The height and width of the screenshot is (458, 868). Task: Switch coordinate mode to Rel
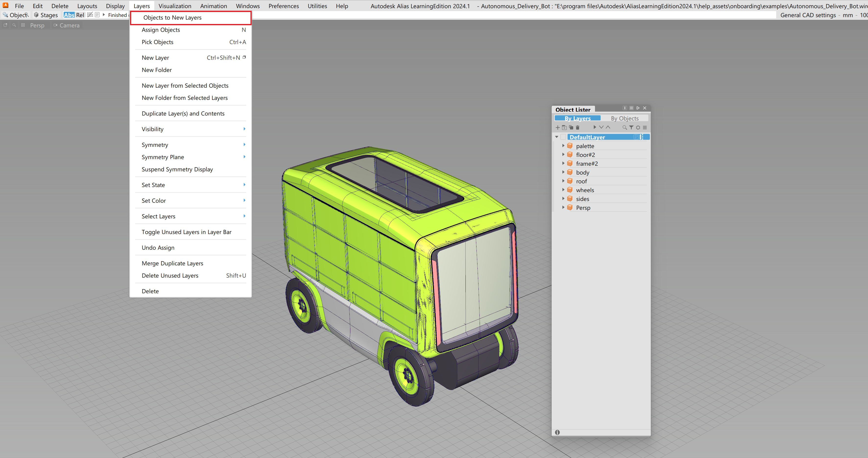coord(80,15)
